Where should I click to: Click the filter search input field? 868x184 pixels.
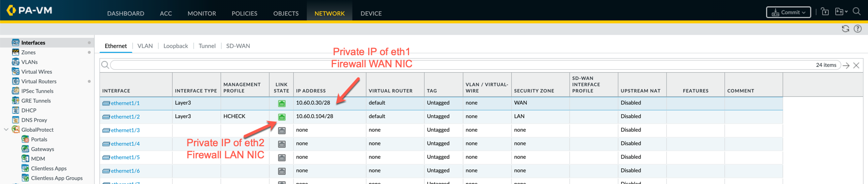pos(475,65)
